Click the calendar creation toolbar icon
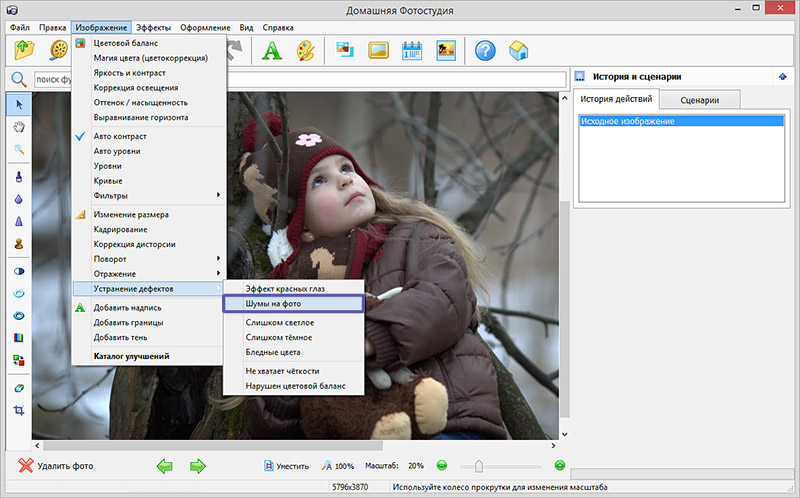Viewport: 800px width, 498px height. 412,50
